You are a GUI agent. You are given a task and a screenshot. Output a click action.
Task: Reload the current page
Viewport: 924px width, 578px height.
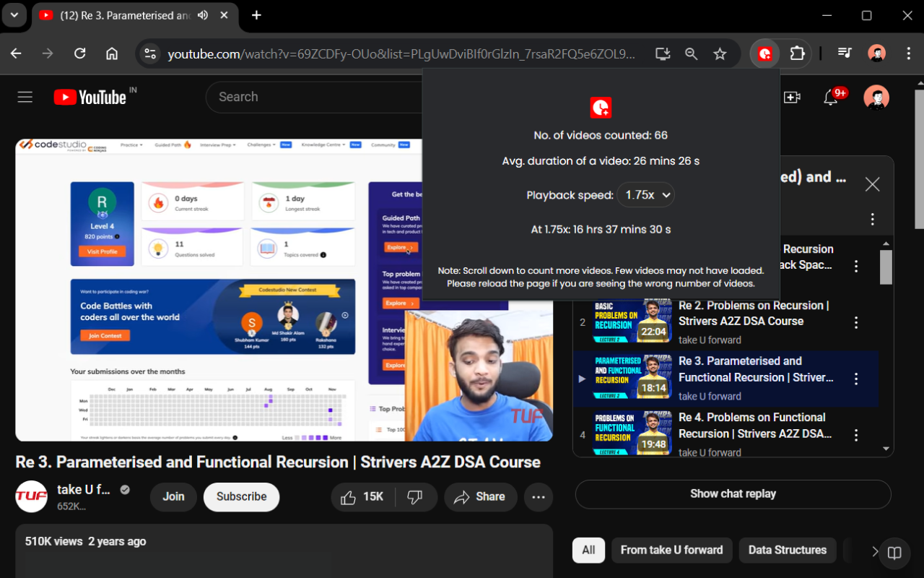pyautogui.click(x=80, y=53)
